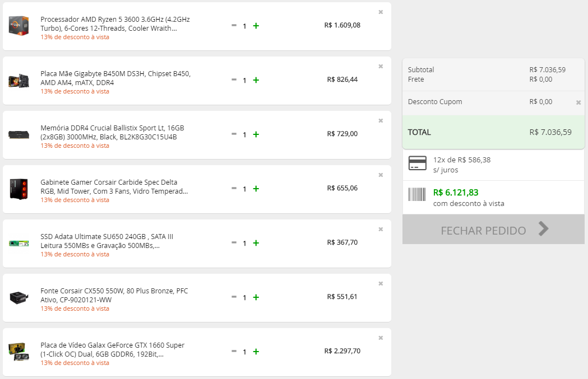Viewport: 588px width, 379px height.
Task: Select the R$ 551,61 power supply price
Action: pyautogui.click(x=342, y=297)
